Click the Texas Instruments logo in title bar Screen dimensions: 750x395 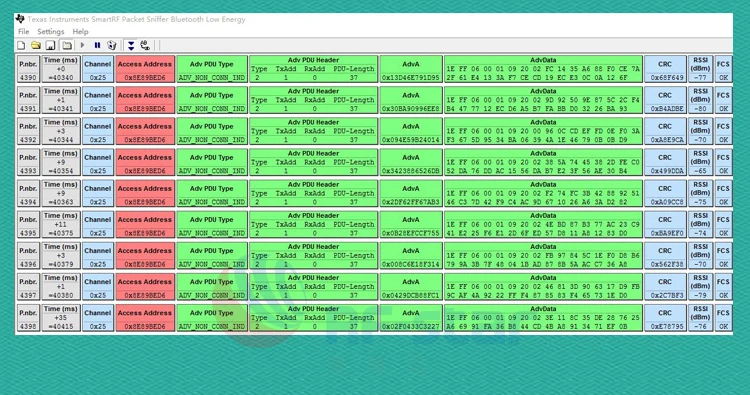[x=20, y=19]
